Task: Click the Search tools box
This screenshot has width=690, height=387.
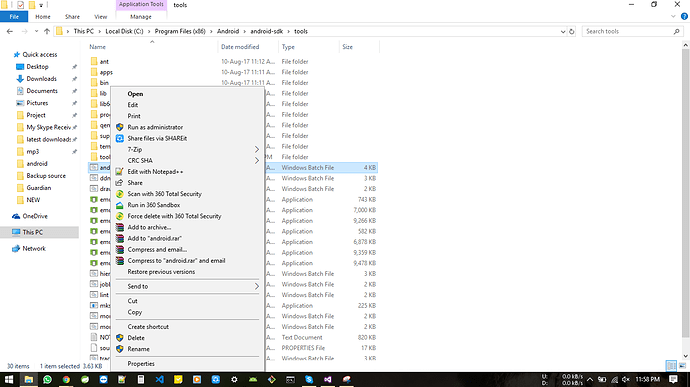Action: click(632, 31)
